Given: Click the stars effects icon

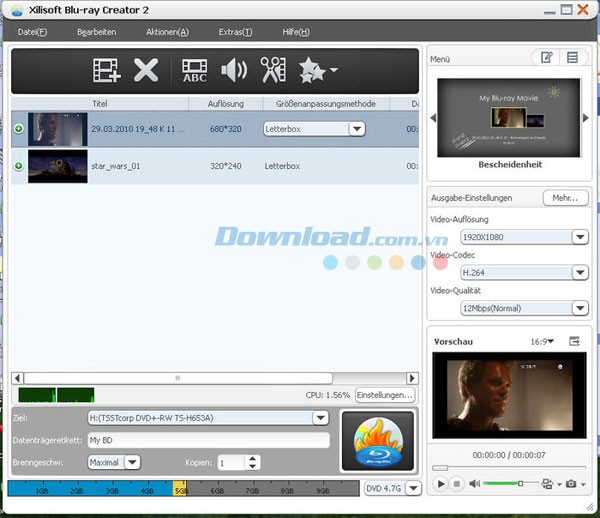Looking at the screenshot, I should [x=311, y=70].
